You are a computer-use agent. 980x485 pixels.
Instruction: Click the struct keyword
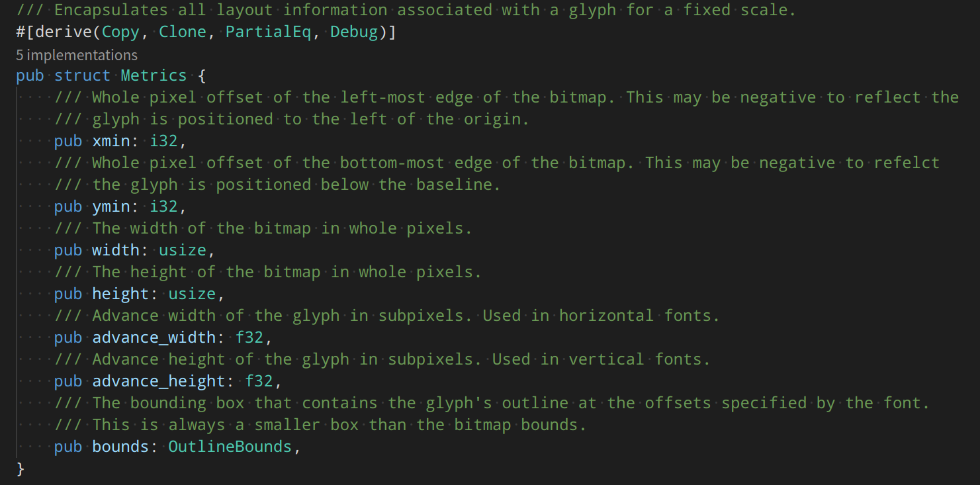point(82,75)
